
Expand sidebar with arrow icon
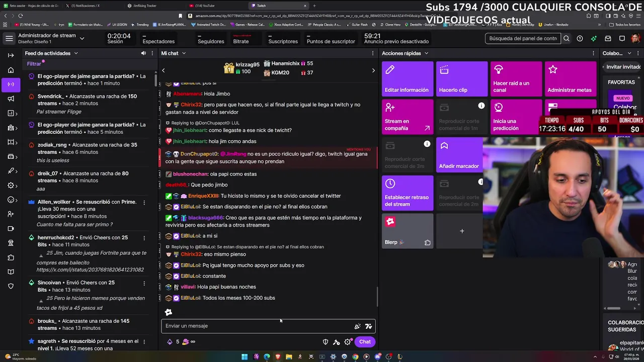click(x=11, y=55)
